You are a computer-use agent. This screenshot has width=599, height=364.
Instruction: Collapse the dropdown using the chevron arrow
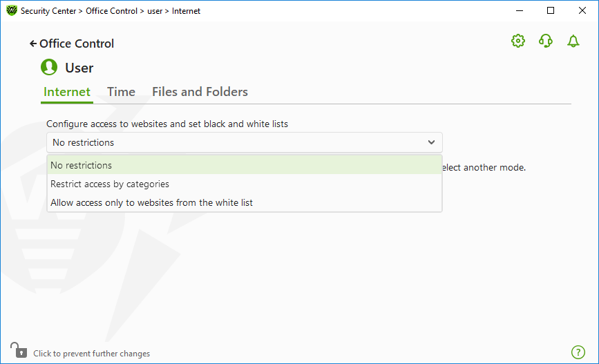(x=431, y=142)
